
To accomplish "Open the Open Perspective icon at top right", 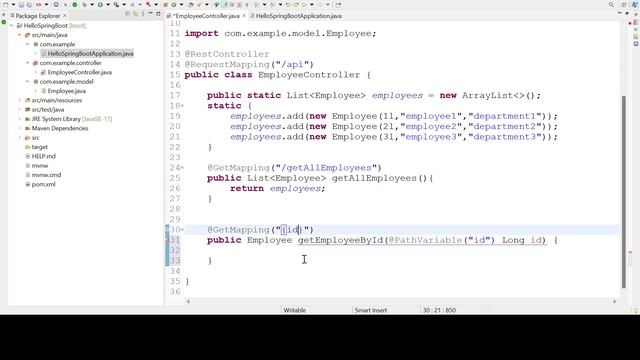I will pyautogui.click(x=624, y=5).
